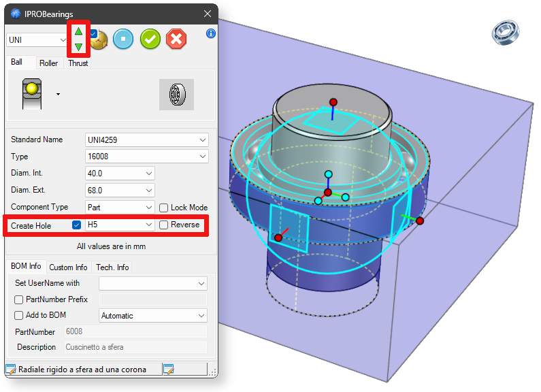Open the Tech. Info tab
Image resolution: width=541 pixels, height=392 pixels.
pos(112,267)
